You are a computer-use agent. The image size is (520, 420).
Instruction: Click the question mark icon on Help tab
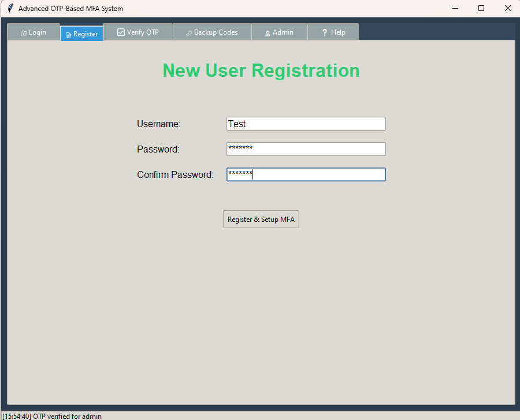coord(325,32)
